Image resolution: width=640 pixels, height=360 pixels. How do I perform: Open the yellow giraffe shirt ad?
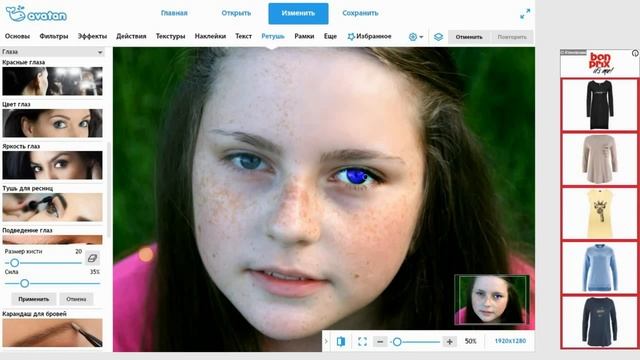click(x=600, y=213)
